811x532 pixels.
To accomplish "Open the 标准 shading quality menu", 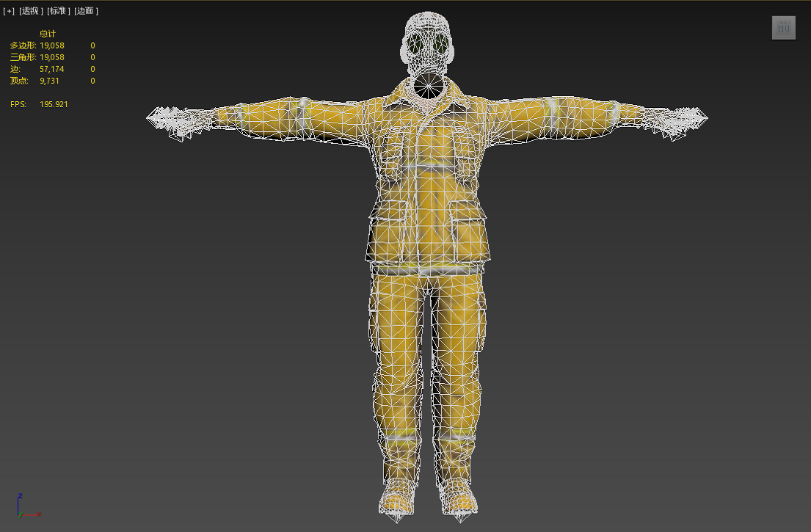I will coord(58,11).
